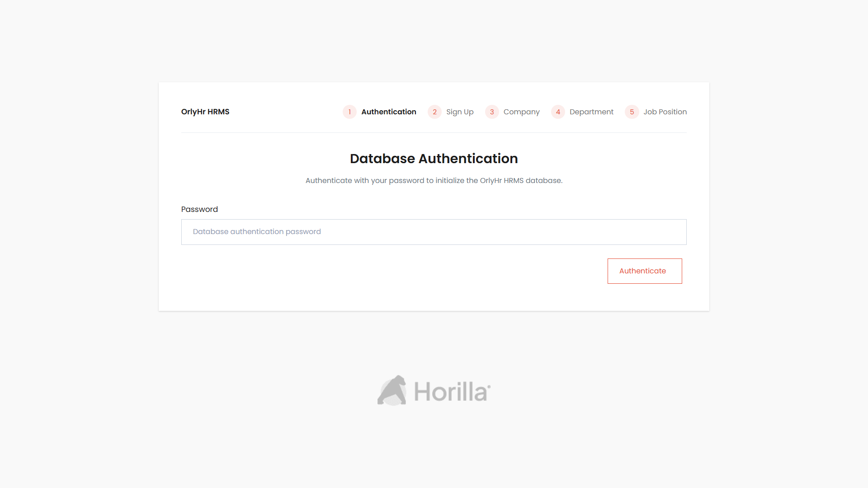Image resolution: width=868 pixels, height=488 pixels.
Task: Click inside the password placeholder text
Action: click(256, 231)
